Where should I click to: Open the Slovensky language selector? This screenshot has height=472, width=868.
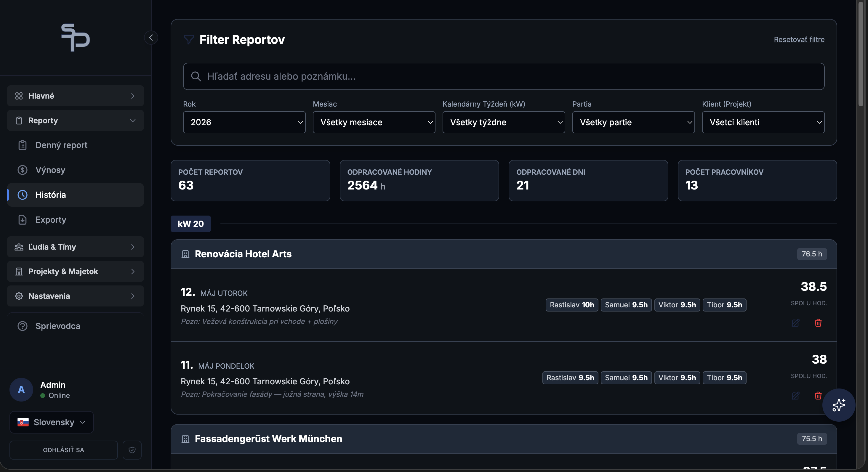(x=52, y=423)
